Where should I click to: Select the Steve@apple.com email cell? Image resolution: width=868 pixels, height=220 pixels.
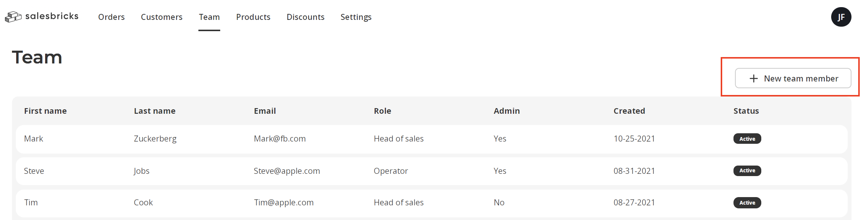[x=287, y=171]
